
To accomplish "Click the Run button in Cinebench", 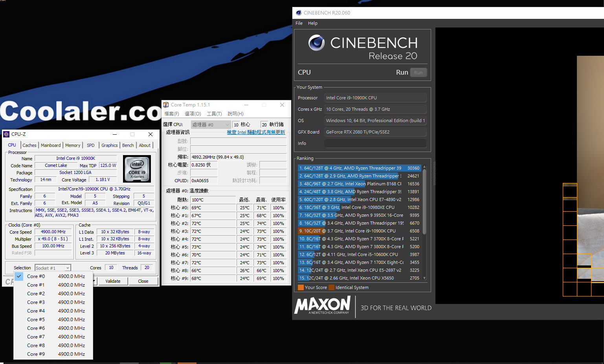I will click(x=418, y=73).
